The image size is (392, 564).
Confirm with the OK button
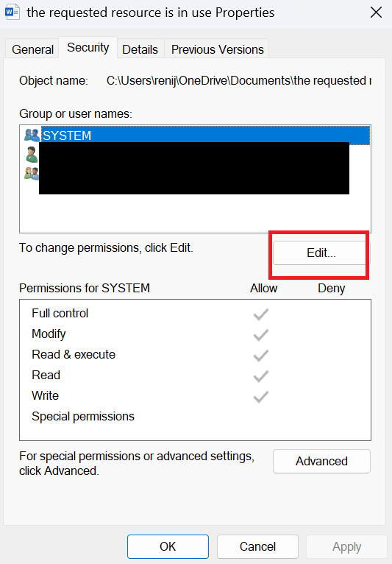(x=168, y=546)
